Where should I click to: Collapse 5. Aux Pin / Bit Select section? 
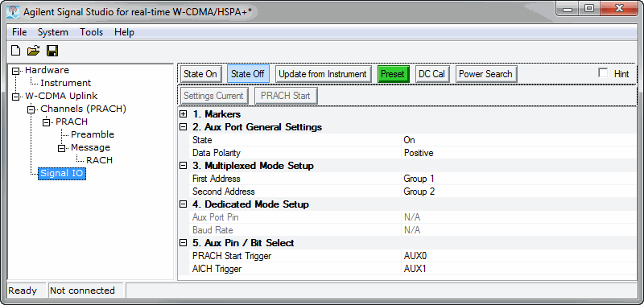click(184, 243)
